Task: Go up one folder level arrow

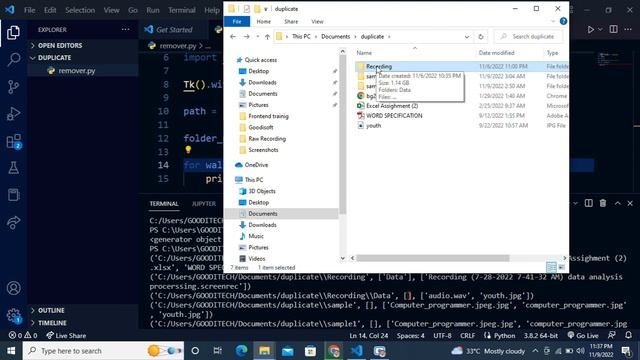Action: pos(267,37)
